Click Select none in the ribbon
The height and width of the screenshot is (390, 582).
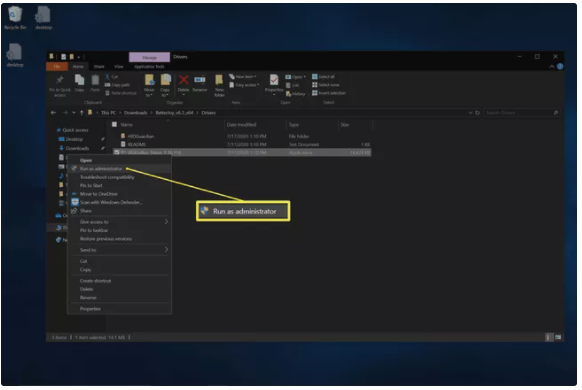coord(326,85)
